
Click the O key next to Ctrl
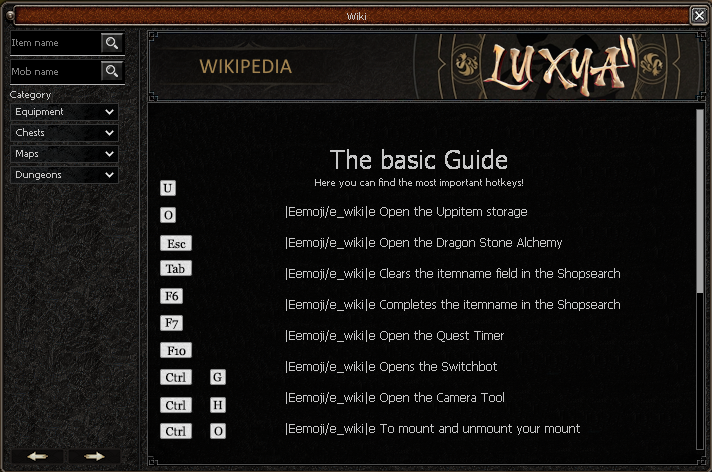pos(218,431)
